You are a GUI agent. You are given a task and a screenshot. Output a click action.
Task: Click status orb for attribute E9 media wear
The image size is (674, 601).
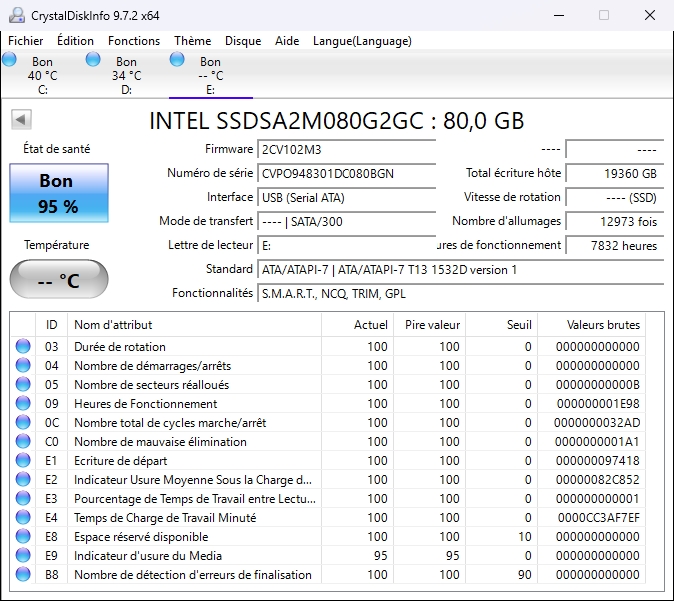coord(23,556)
